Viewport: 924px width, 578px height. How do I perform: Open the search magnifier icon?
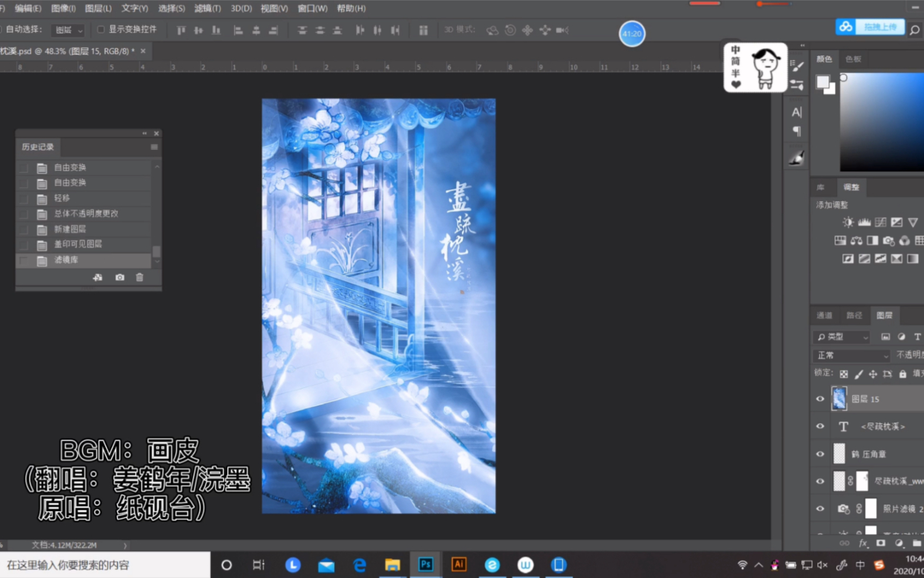point(914,30)
